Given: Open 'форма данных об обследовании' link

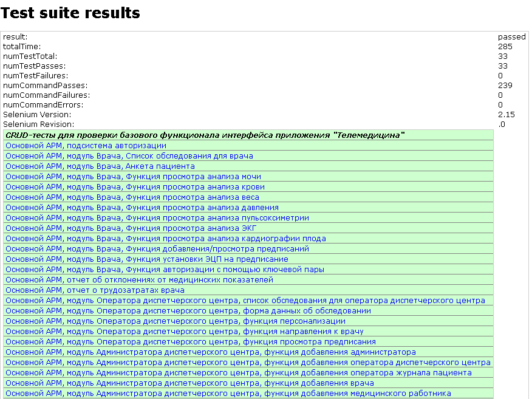Looking at the screenshot, I should click(x=188, y=310).
